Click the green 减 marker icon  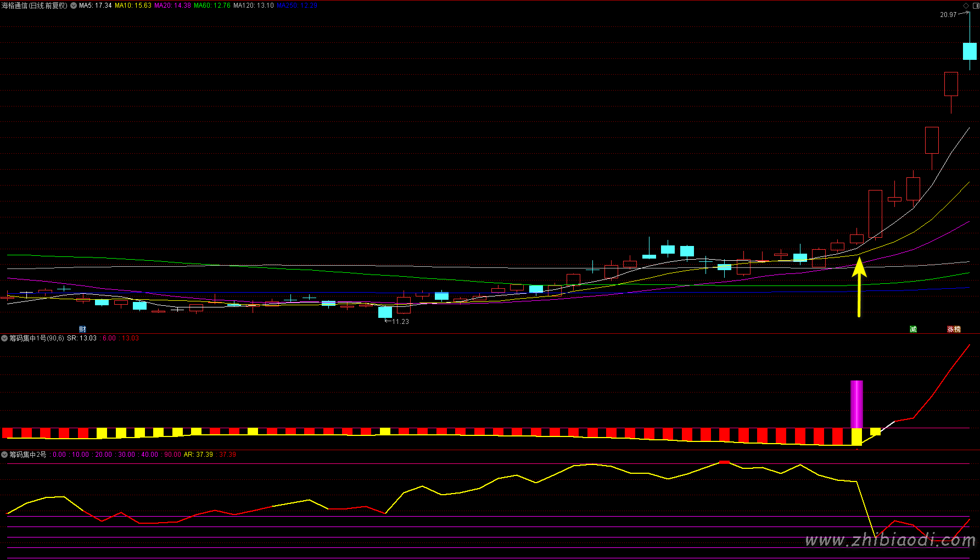[913, 329]
